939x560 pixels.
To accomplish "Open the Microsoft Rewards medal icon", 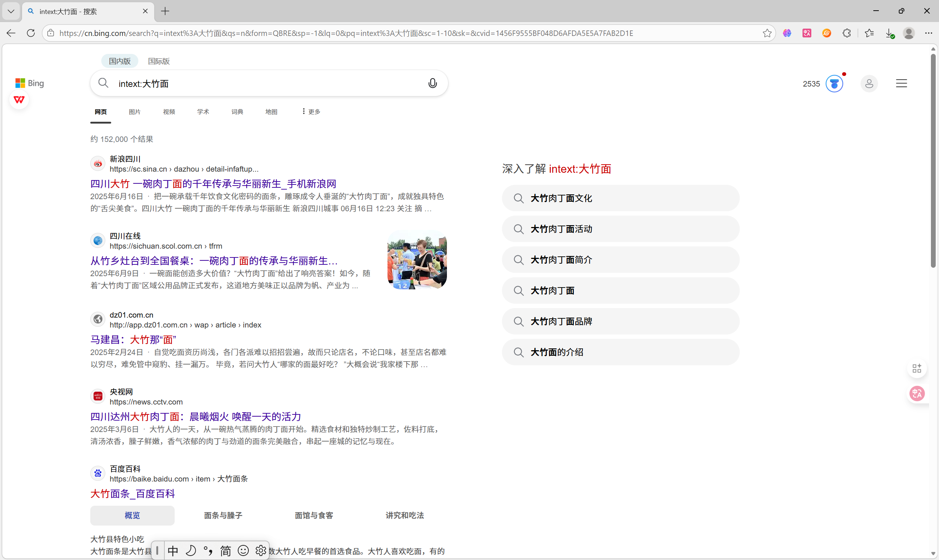I will click(x=834, y=83).
